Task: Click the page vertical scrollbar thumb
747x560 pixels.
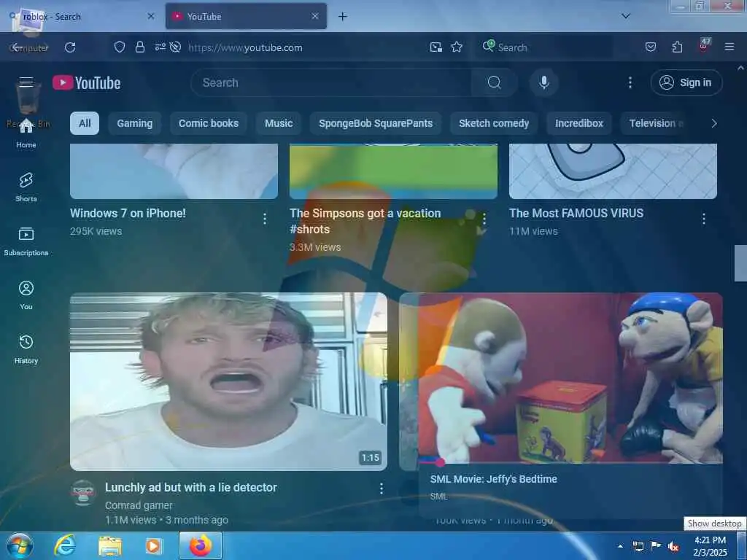Action: pyautogui.click(x=740, y=263)
